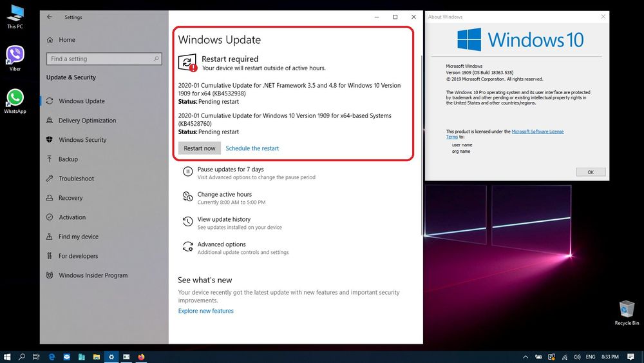Launch Microsoft Edge from the taskbar
Screen dimensions: 644x363
[52, 357]
